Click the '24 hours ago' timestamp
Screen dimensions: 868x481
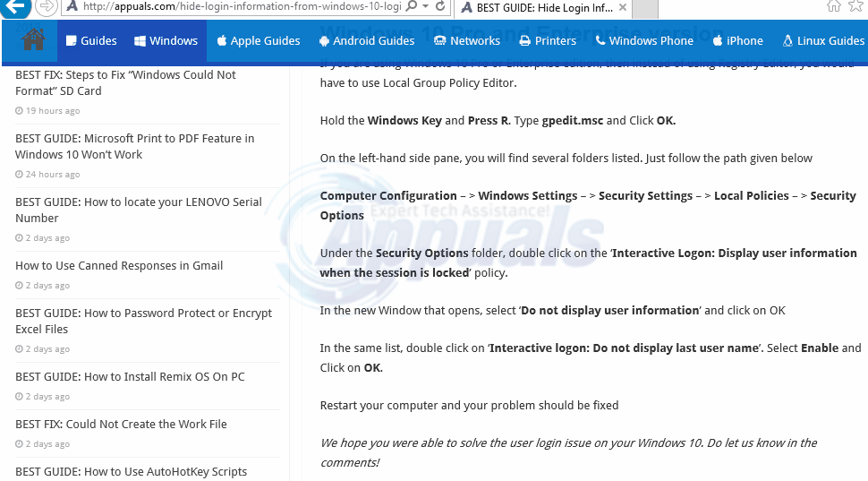(x=47, y=175)
